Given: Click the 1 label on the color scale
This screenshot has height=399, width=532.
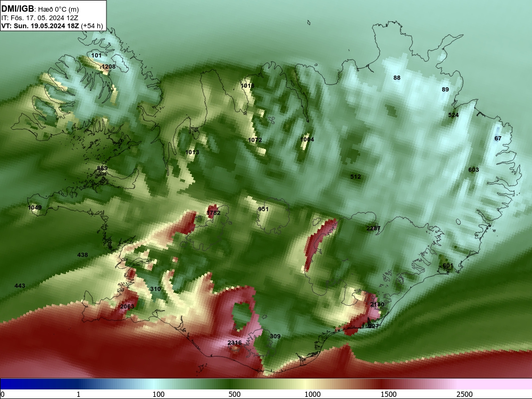Looking at the screenshot, I should pos(78,394).
